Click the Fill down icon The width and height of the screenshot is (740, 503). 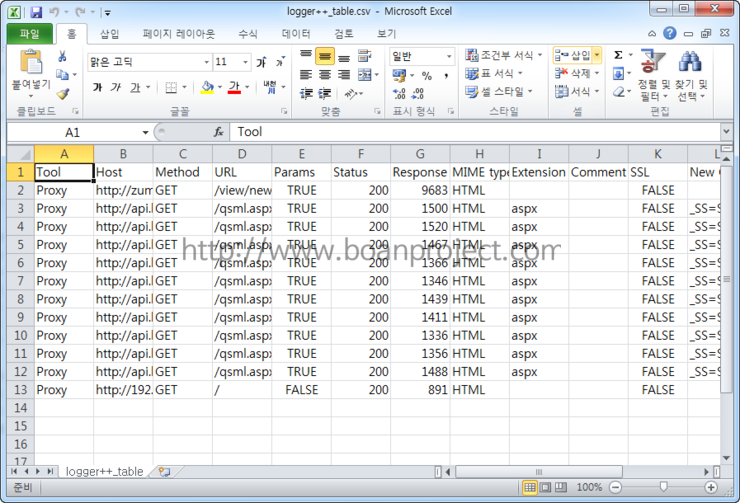click(x=618, y=73)
